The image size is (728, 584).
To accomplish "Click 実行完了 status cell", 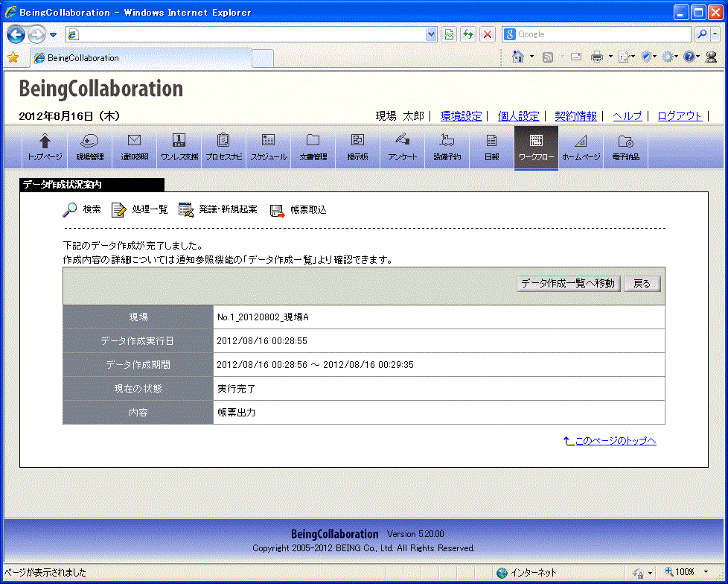I will click(x=438, y=388).
